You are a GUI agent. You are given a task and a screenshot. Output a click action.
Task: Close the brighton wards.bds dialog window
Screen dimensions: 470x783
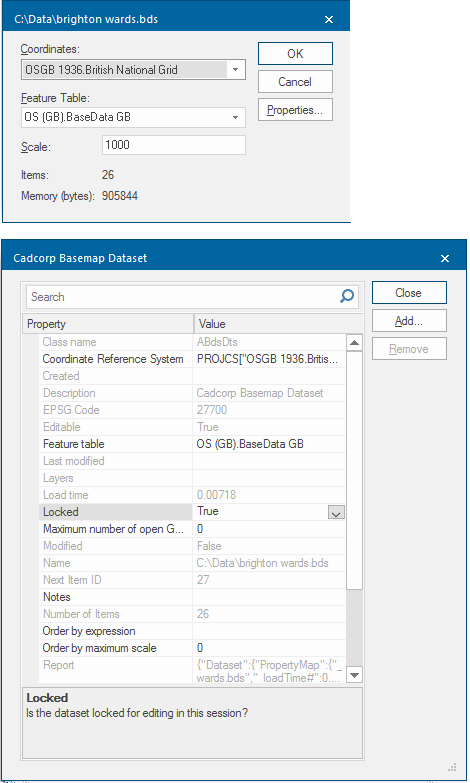(x=329, y=19)
